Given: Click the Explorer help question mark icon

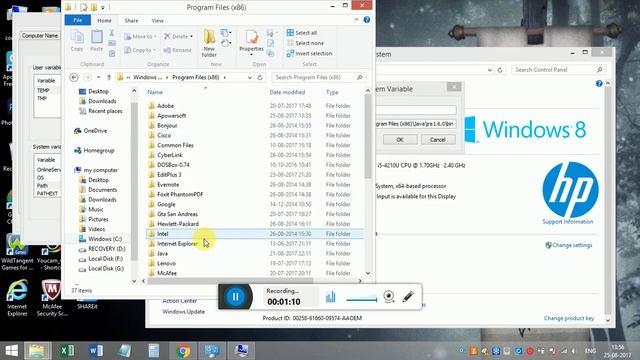Looking at the screenshot, I should click(x=367, y=20).
